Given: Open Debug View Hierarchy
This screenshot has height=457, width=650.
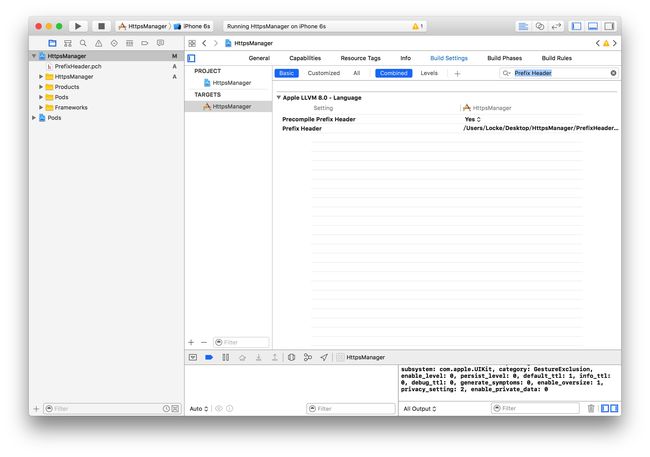Looking at the screenshot, I should (x=291, y=357).
